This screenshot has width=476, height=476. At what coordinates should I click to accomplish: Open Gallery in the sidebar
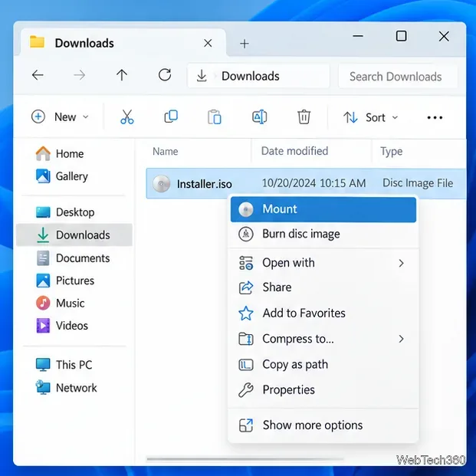pos(62,176)
